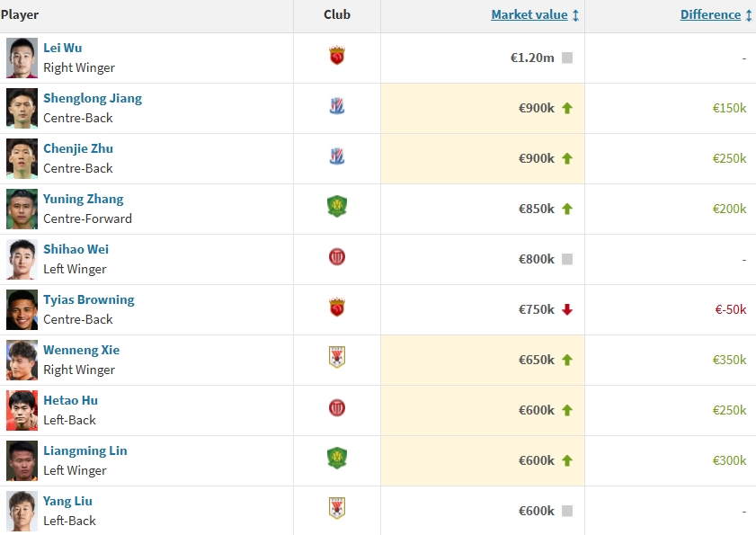Click Yang Liu's portrait thumbnail

pos(22,511)
